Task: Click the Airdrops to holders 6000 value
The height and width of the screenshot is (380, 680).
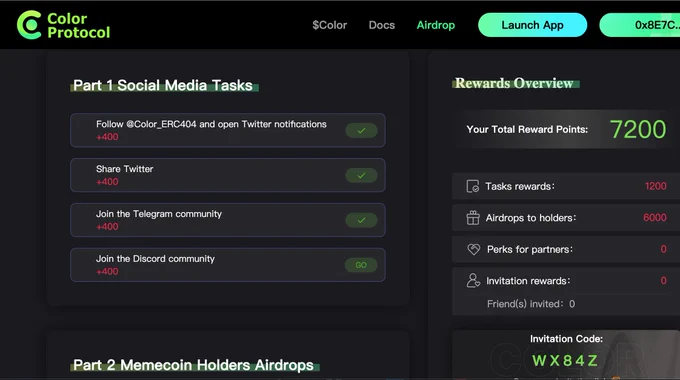Action: pos(655,218)
